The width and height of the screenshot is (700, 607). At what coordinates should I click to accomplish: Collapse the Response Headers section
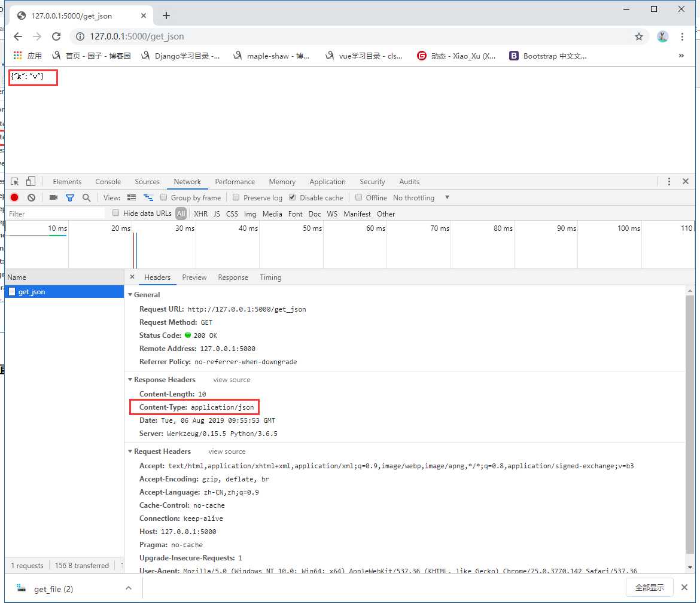[x=130, y=380]
